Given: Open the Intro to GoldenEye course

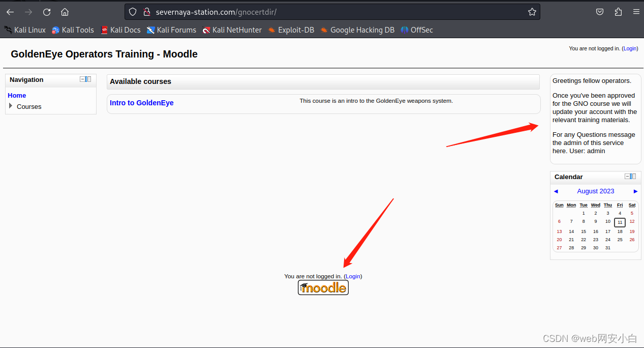Looking at the screenshot, I should point(142,103).
